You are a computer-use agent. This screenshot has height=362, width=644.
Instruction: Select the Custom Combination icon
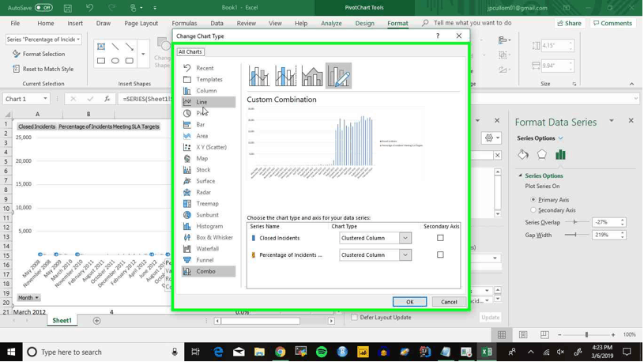tap(338, 76)
